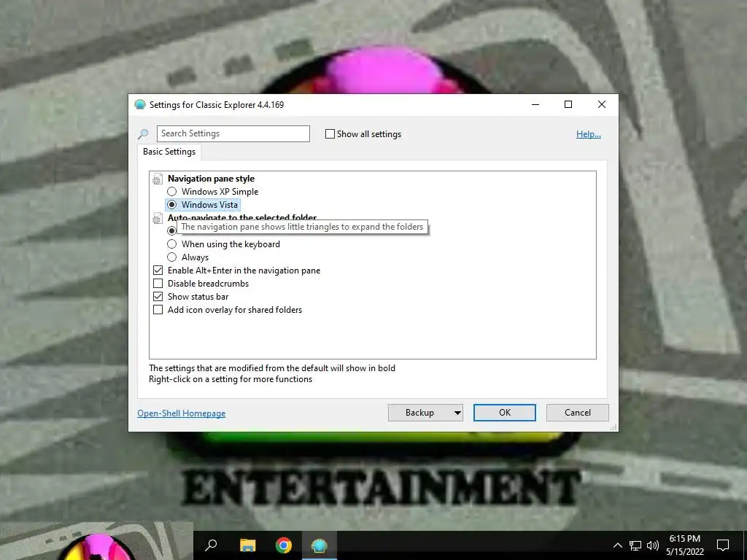Click inside the Search Settings field
This screenshot has width=747, height=560.
point(233,134)
